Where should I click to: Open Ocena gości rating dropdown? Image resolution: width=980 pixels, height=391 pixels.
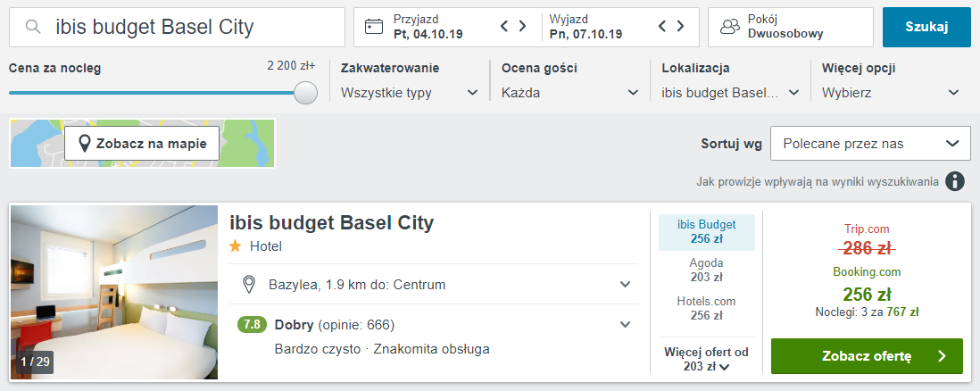point(570,93)
